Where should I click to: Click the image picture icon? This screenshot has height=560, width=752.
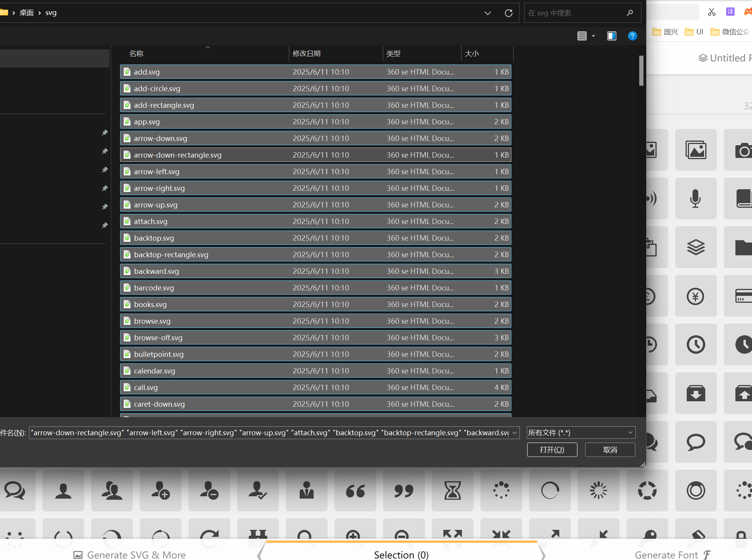pyautogui.click(x=695, y=150)
